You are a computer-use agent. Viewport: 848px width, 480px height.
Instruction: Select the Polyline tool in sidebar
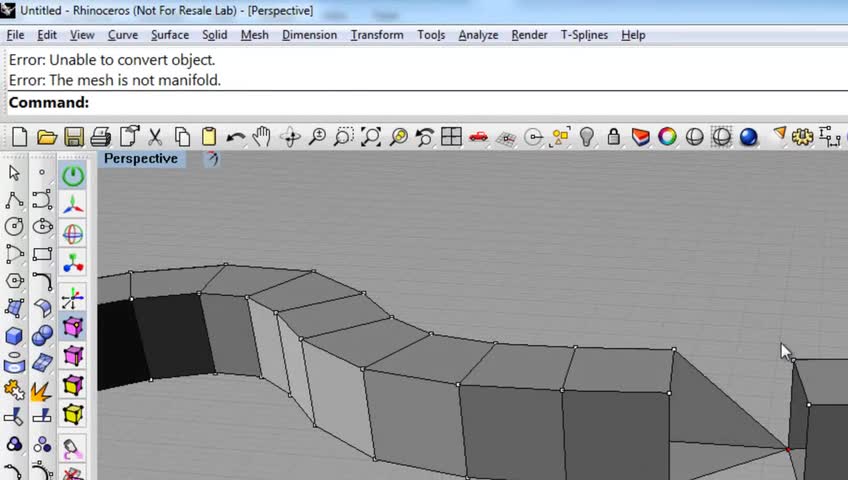pyautogui.click(x=14, y=200)
